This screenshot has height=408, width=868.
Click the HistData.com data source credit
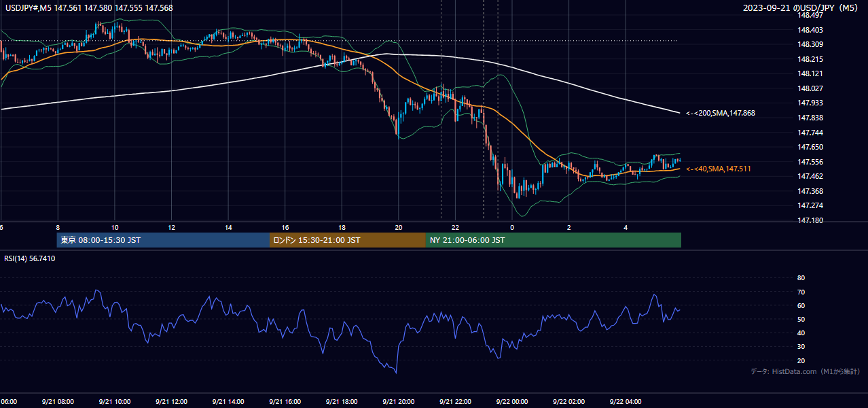pos(805,371)
